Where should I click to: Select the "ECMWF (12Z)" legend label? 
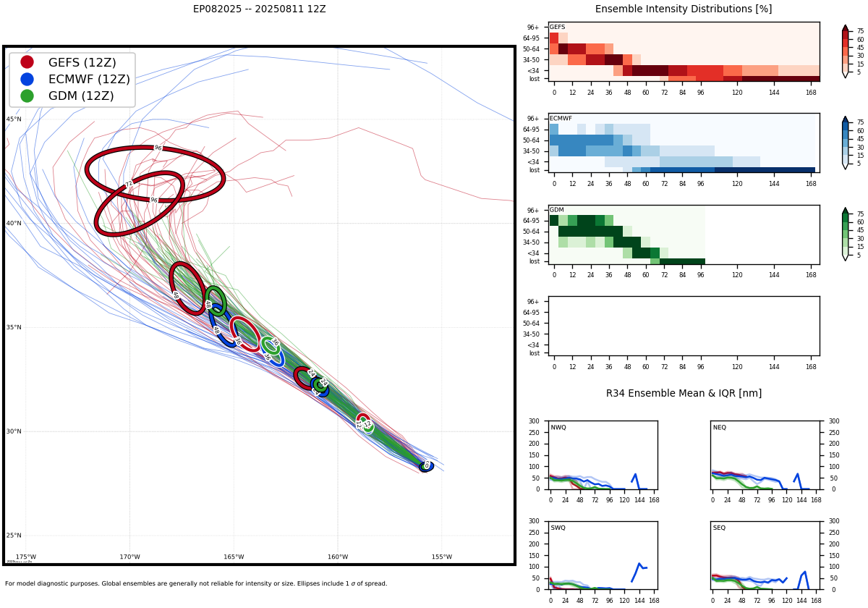pyautogui.click(x=89, y=80)
